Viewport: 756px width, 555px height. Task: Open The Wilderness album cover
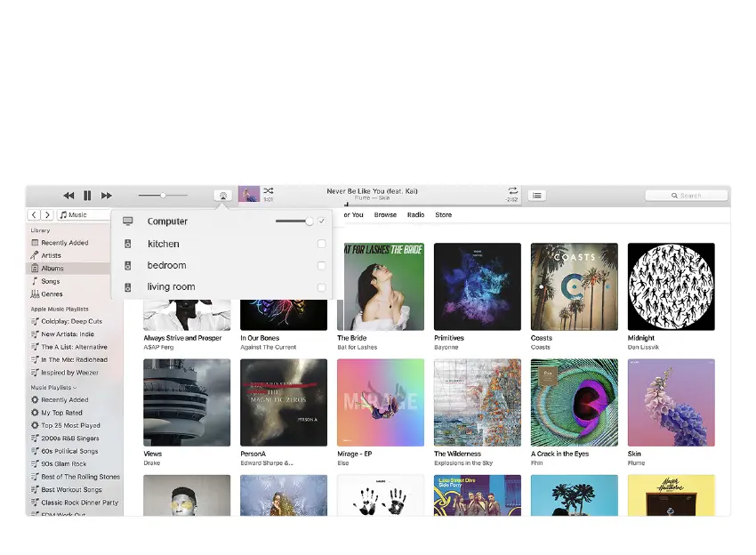point(478,403)
